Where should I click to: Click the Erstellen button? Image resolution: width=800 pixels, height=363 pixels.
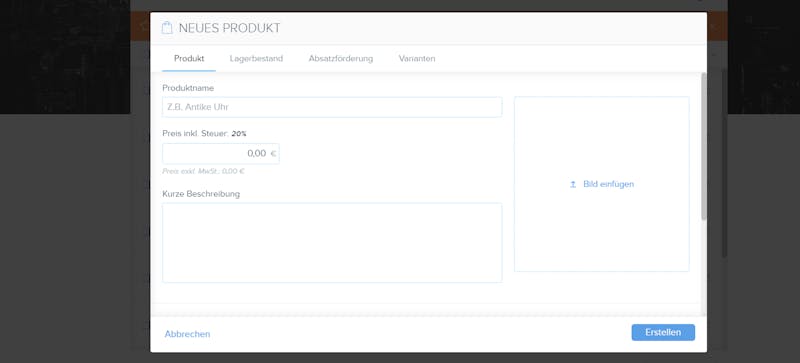663,332
